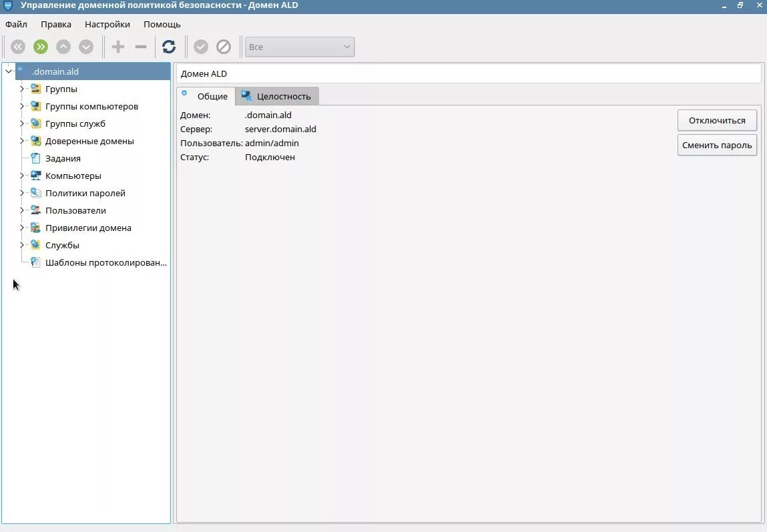Open the Настройки menu

[107, 25]
